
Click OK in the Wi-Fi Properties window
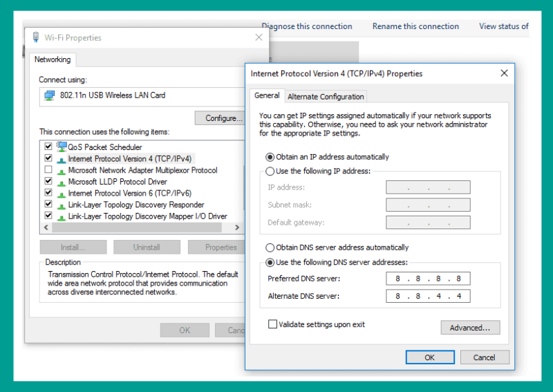185,330
